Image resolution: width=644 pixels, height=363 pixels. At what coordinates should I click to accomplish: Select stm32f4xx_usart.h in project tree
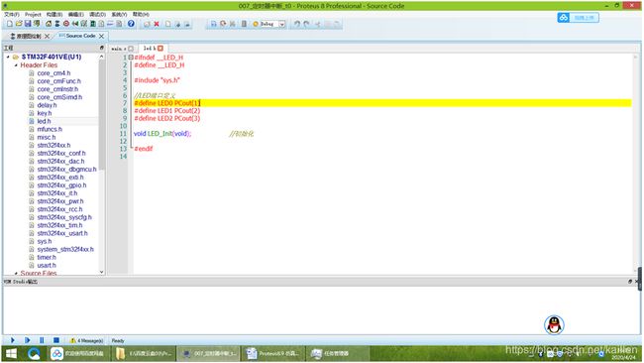click(x=62, y=233)
